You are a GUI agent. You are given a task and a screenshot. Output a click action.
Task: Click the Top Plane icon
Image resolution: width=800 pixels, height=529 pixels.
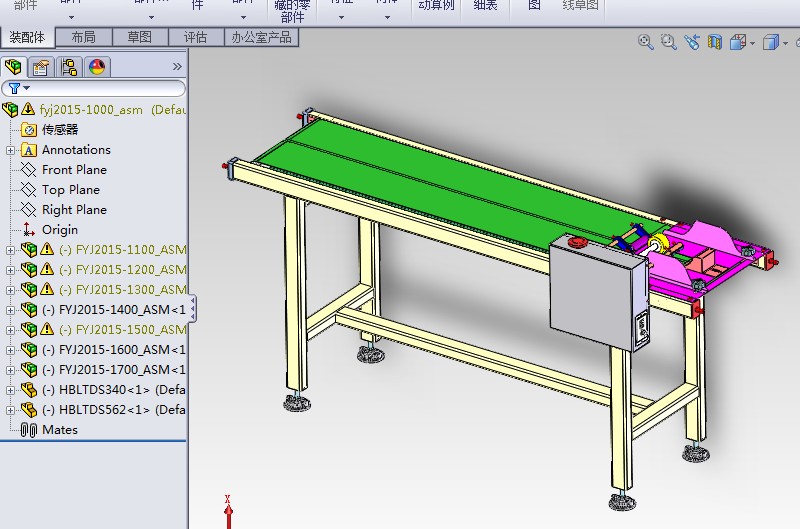point(29,189)
